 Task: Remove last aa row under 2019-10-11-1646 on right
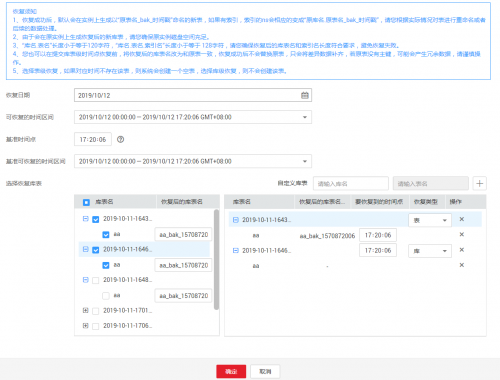462,265
